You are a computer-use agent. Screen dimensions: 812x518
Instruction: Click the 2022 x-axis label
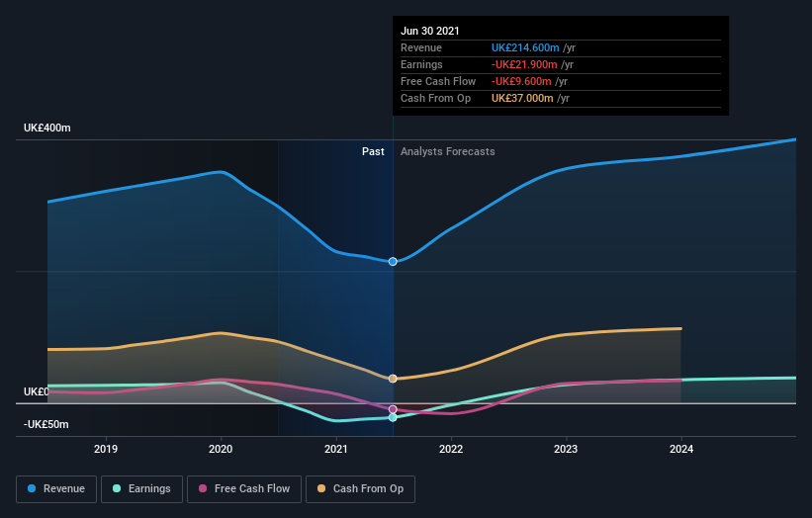pos(451,449)
